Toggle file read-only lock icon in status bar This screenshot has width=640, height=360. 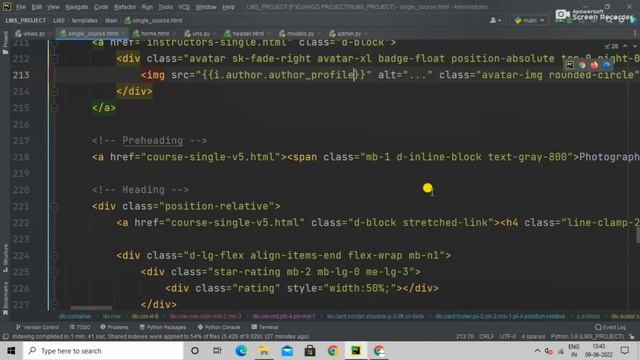click(632, 337)
